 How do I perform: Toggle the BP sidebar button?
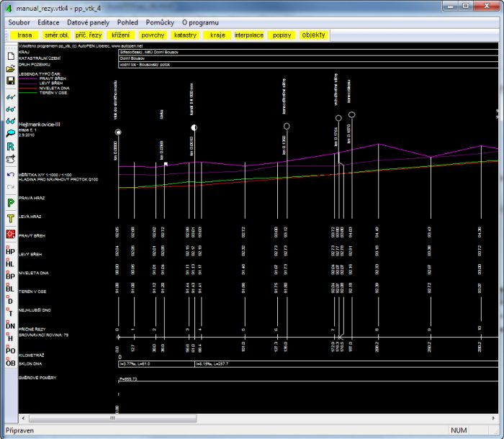coord(10,276)
